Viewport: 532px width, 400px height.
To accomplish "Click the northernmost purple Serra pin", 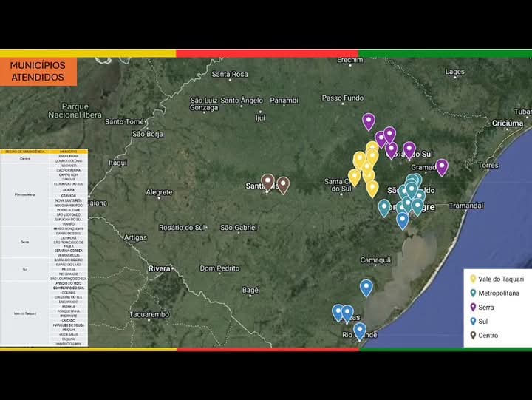I will click(369, 121).
